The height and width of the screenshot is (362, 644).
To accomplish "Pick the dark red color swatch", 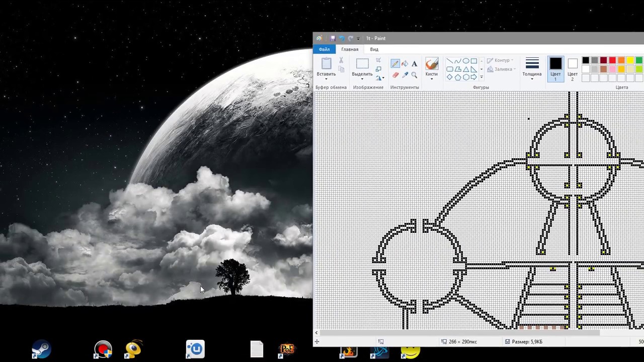I will (x=603, y=60).
